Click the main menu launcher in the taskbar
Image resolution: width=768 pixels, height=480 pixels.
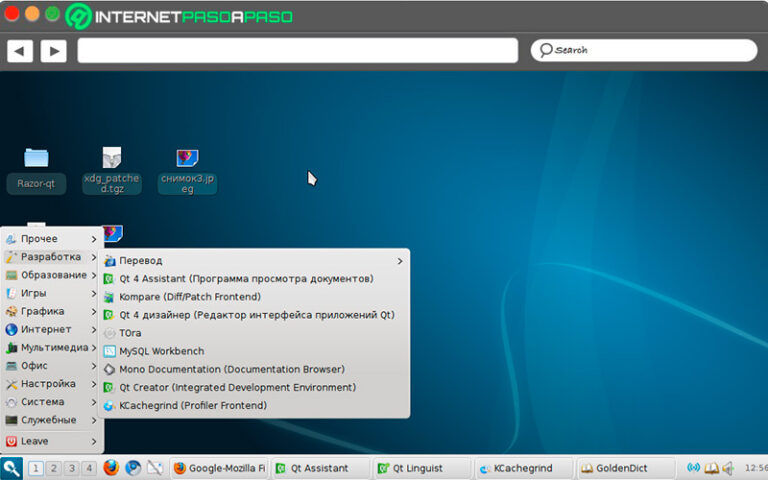pyautogui.click(x=12, y=467)
